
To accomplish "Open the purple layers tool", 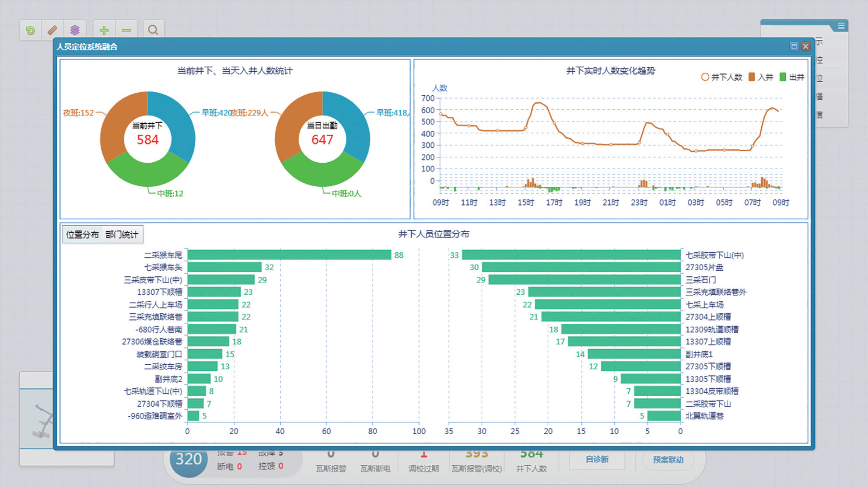I will click(75, 30).
